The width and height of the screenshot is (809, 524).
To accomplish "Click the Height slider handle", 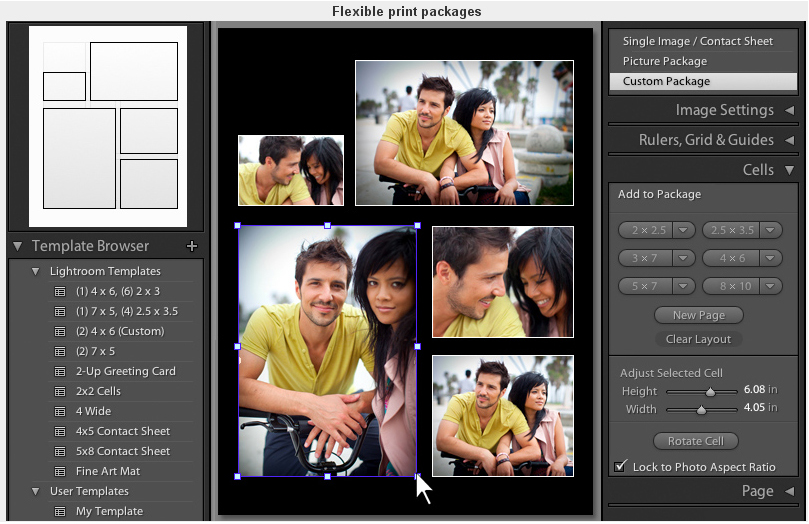I will click(710, 391).
